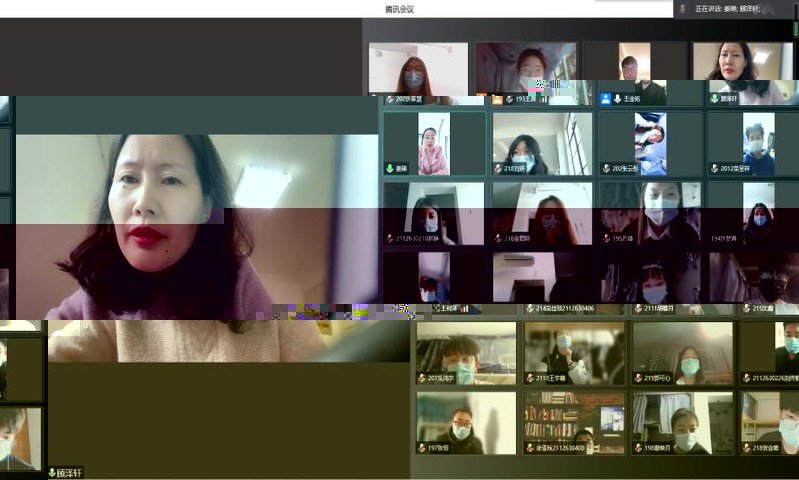This screenshot has height=480, width=799.
Task: Click muted mic icon beside 195 label
Action: tap(606, 238)
